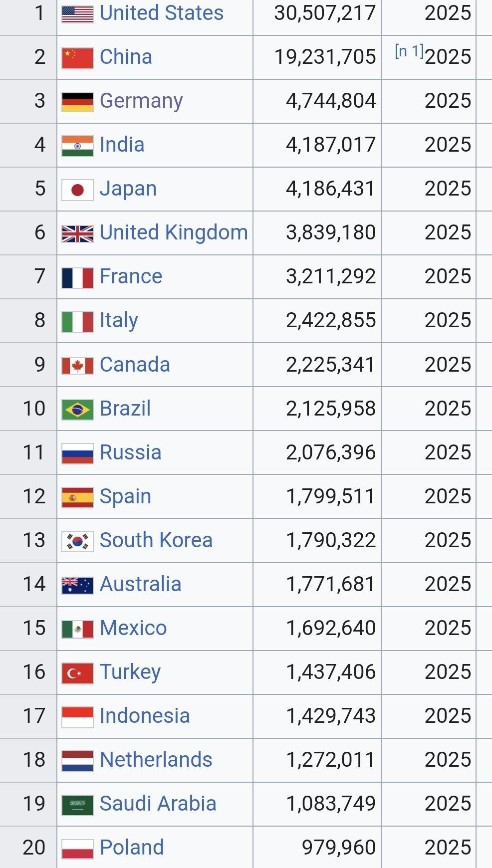Go to the Russia link
The width and height of the screenshot is (492, 868).
pyautogui.click(x=130, y=452)
